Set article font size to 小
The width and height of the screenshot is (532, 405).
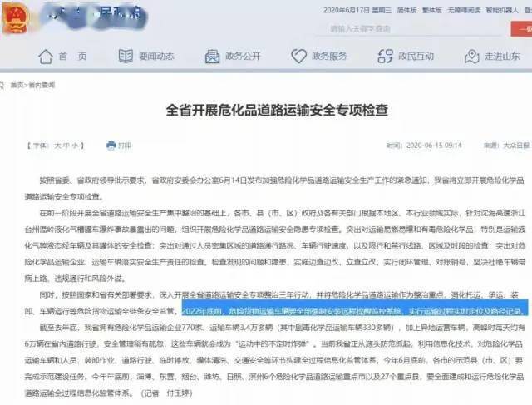(x=75, y=146)
